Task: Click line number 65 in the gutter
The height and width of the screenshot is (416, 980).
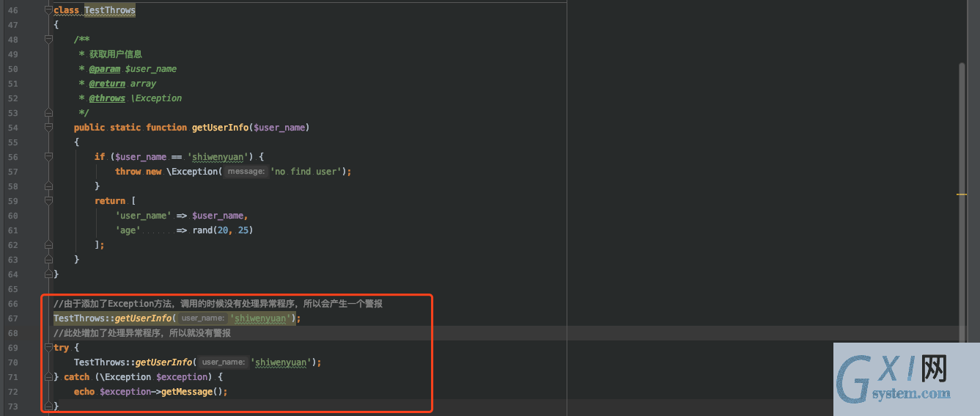Action: 12,289
